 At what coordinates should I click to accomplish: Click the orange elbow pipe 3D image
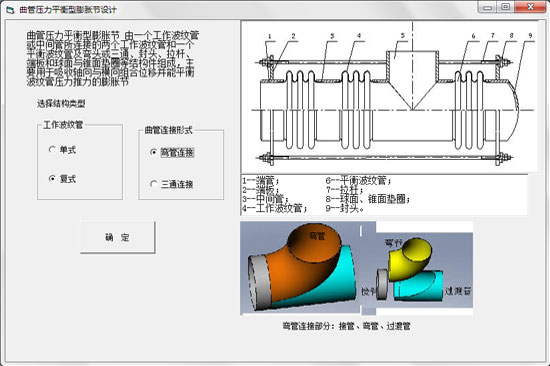(x=301, y=268)
